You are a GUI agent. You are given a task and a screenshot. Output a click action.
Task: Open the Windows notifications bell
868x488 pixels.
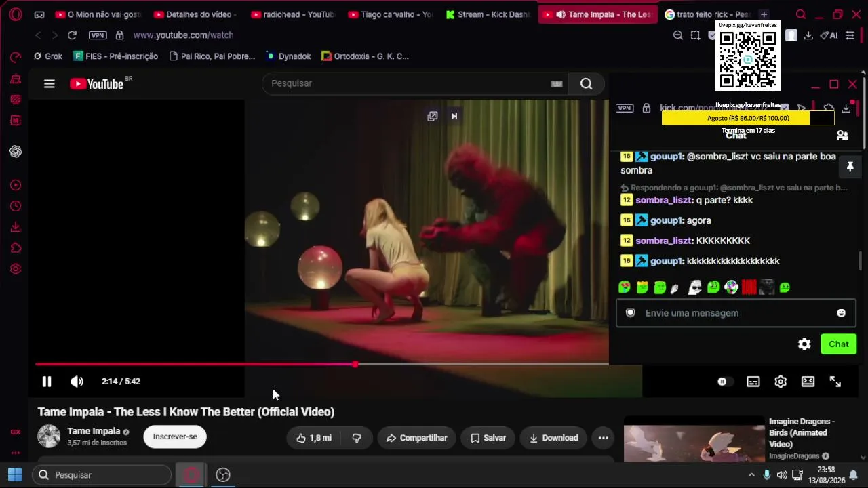point(854,475)
